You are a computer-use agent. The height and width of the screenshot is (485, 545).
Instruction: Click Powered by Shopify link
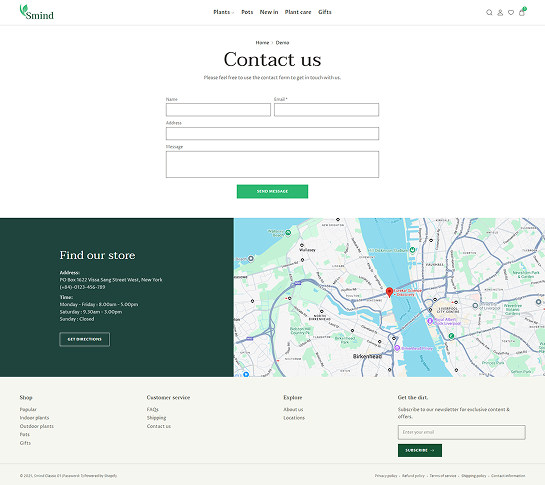(x=101, y=476)
